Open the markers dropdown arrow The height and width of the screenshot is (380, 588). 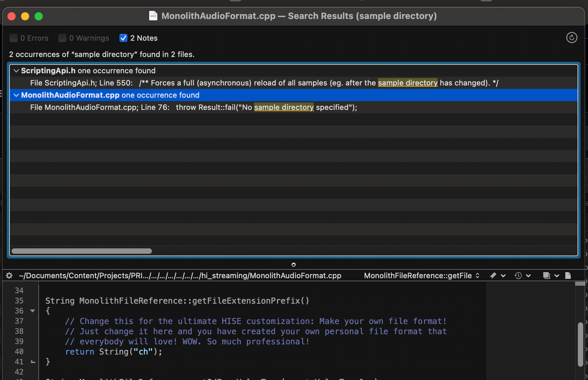[x=503, y=276]
